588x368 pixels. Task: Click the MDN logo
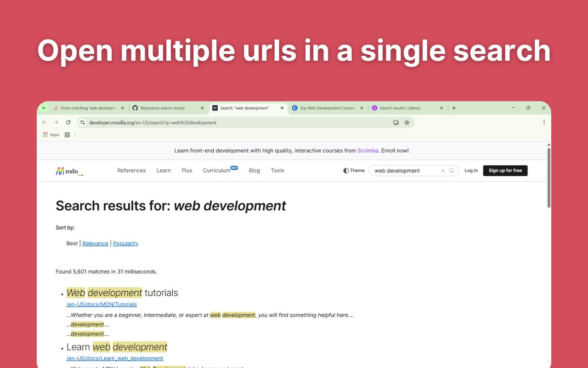(x=69, y=171)
